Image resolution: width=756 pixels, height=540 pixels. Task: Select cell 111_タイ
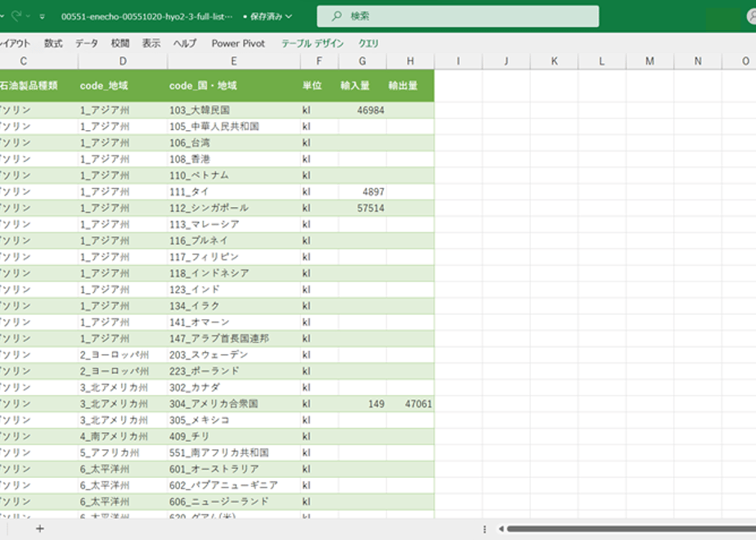[x=233, y=192]
